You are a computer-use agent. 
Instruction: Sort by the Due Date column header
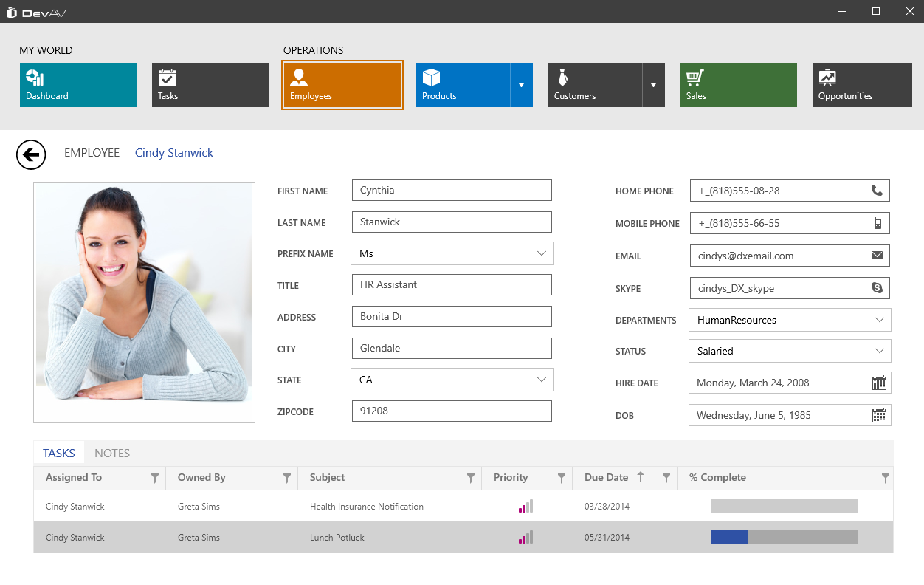coord(607,478)
